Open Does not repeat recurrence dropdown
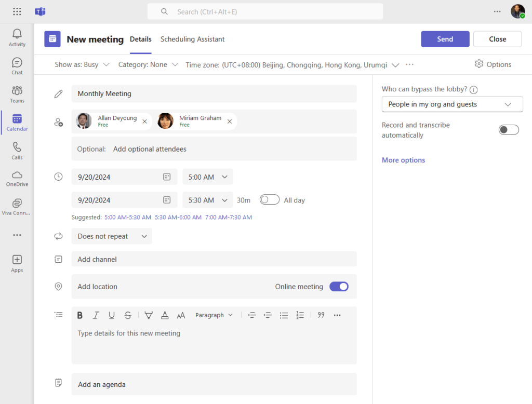This screenshot has width=532, height=404. [x=112, y=236]
